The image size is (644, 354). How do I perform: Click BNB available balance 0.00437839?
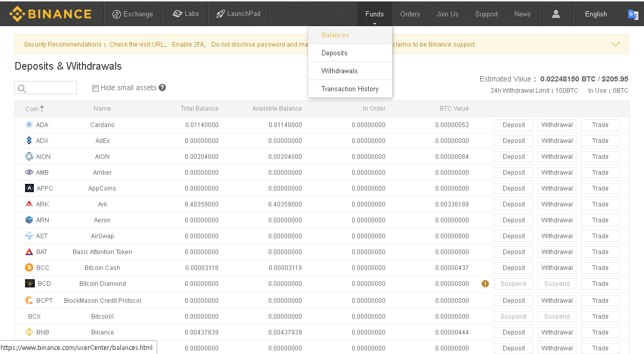coord(285,332)
